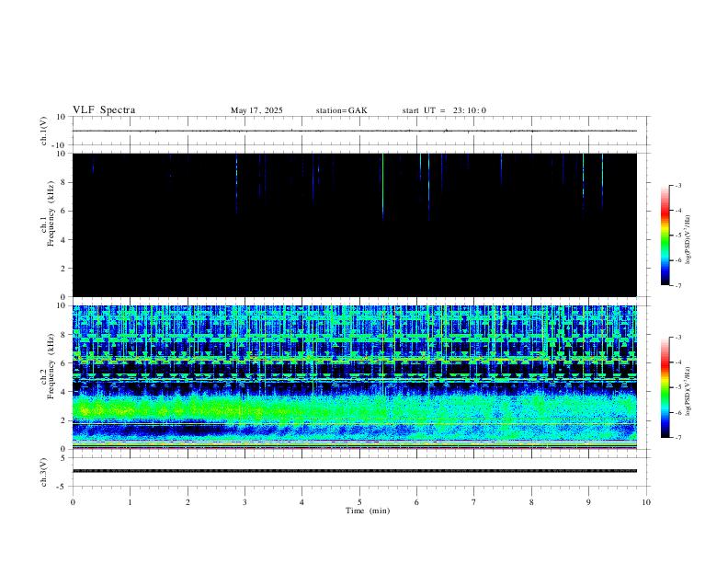
Task: Click the "ch.1(V)" waveform axis label
Action: click(x=44, y=131)
